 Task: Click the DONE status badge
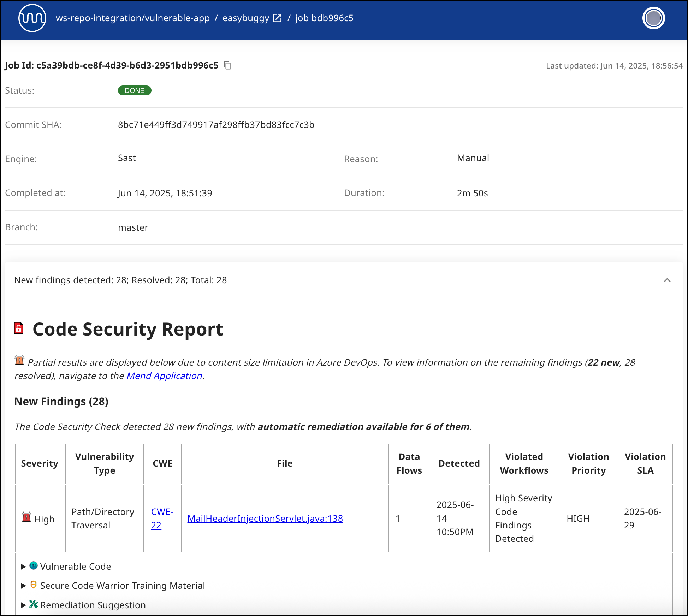coord(135,90)
